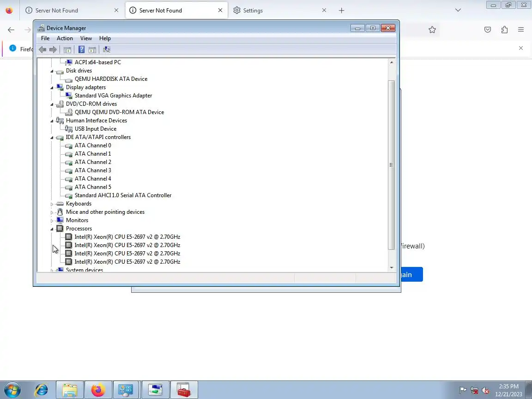
Task: Select Standard VGA Graphics Adapter
Action: 113,95
